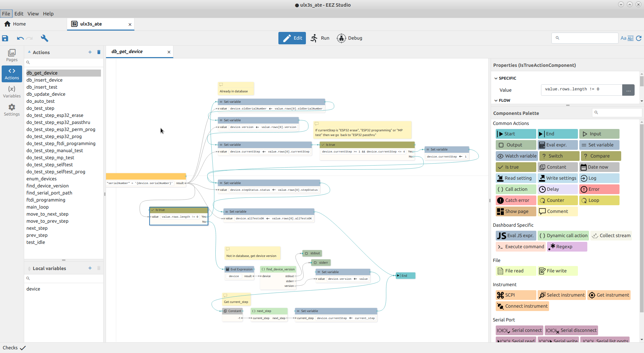Image resolution: width=644 pixels, height=353 pixels.
Task: Click the Run button
Action: (320, 38)
